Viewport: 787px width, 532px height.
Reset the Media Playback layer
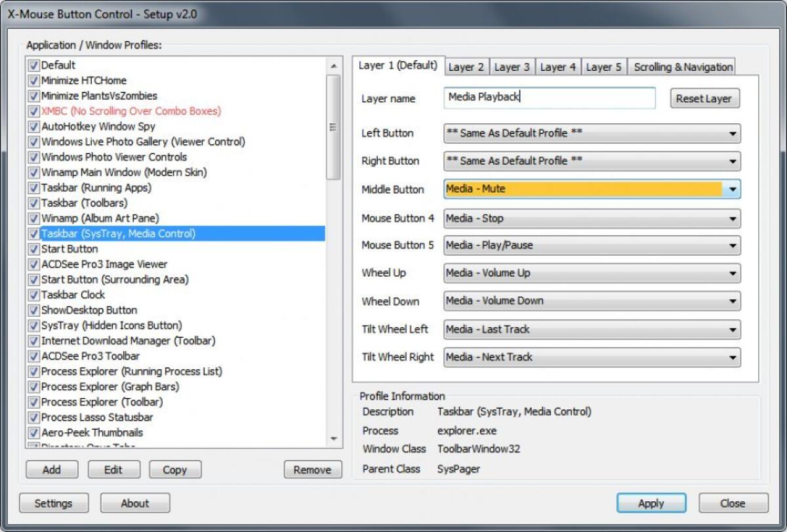point(704,97)
